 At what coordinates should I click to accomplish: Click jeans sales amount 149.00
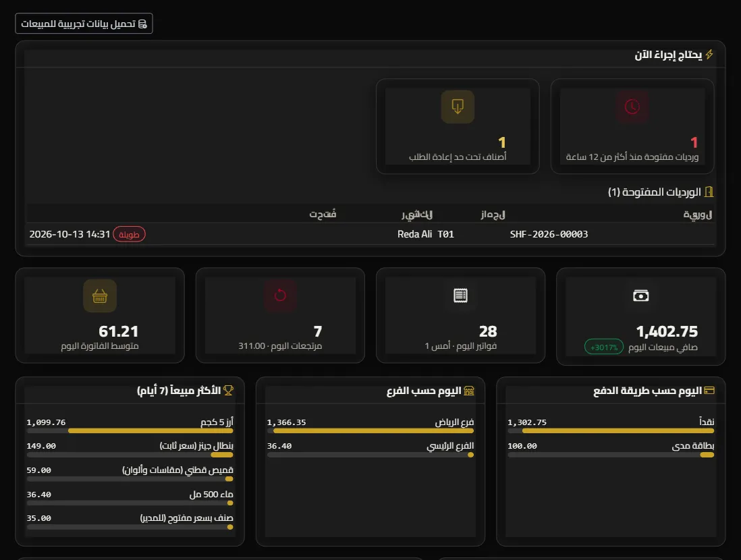click(x=41, y=446)
